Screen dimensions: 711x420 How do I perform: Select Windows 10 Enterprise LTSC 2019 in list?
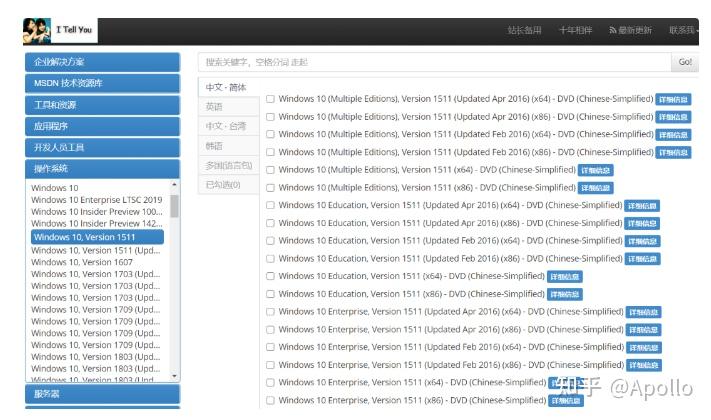point(97,201)
